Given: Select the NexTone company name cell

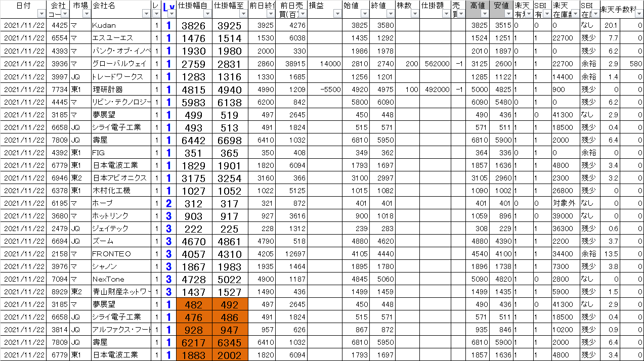Looking at the screenshot, I should point(121,279).
